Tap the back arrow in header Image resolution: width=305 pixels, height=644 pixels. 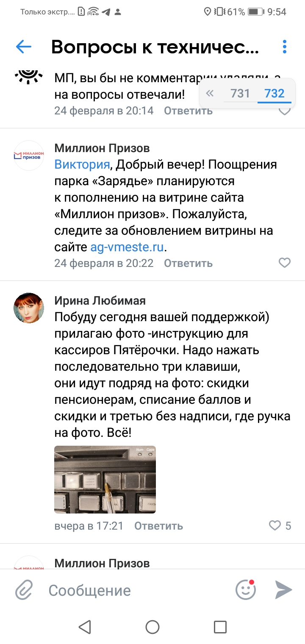[24, 47]
